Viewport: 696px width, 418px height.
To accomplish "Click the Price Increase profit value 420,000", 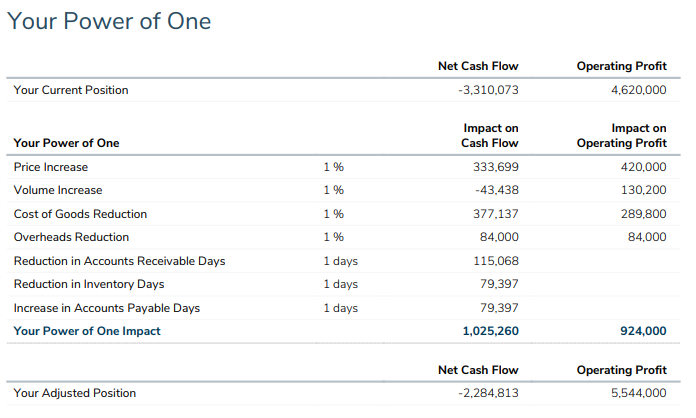I will click(644, 167).
